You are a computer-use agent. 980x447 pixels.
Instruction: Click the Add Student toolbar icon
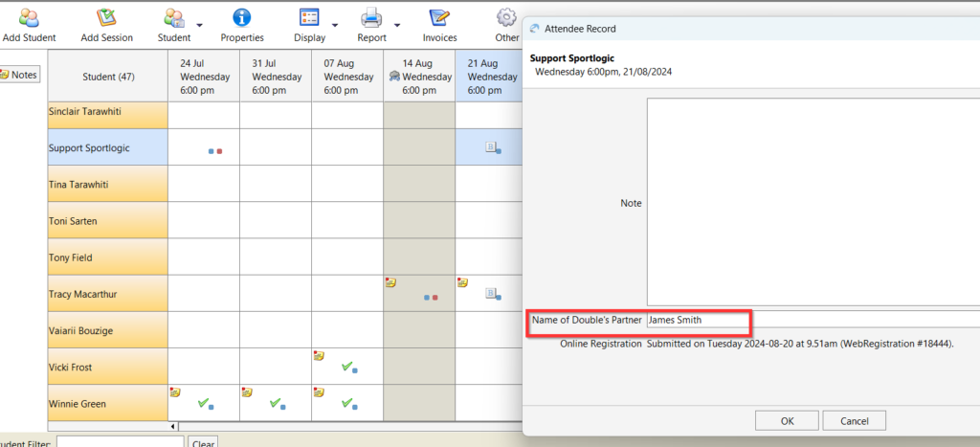click(29, 17)
